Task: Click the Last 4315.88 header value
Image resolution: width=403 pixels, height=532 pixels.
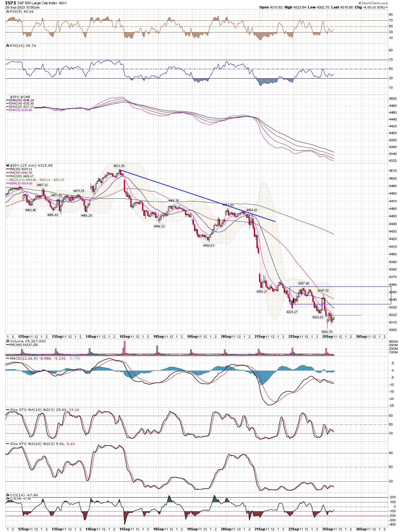Action: pyautogui.click(x=342, y=7)
